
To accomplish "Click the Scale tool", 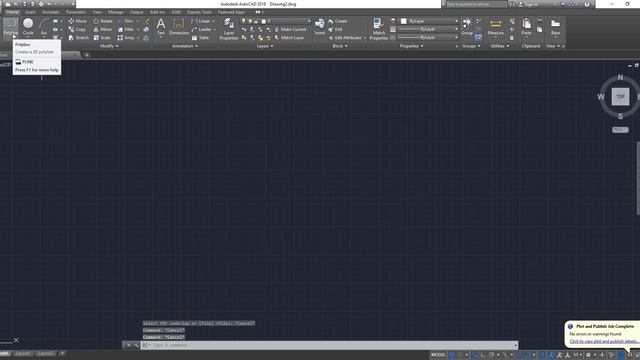I will coord(102,38).
